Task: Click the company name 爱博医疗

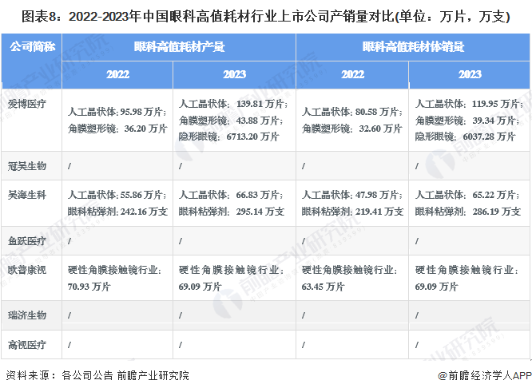Action: click(27, 104)
